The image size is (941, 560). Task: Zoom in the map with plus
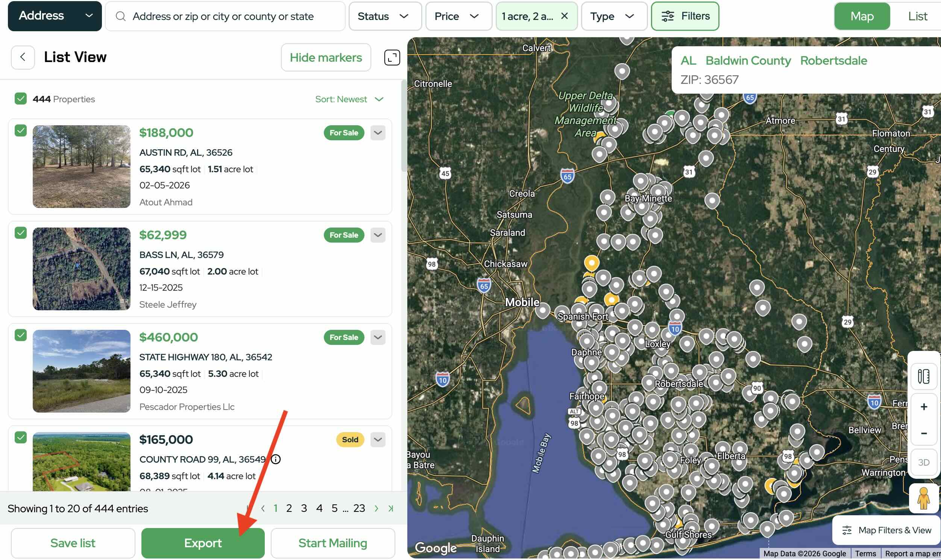[923, 407]
